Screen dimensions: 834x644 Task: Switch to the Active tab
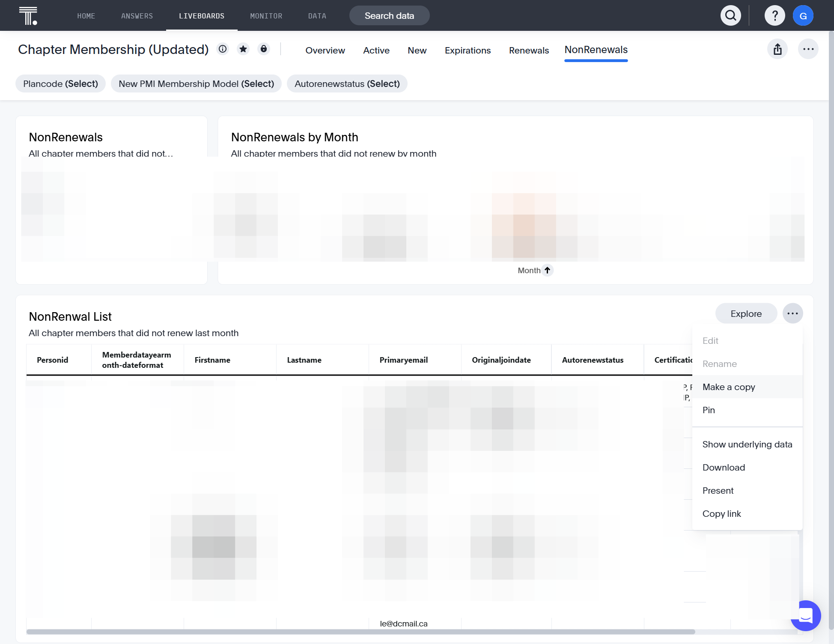(x=376, y=50)
